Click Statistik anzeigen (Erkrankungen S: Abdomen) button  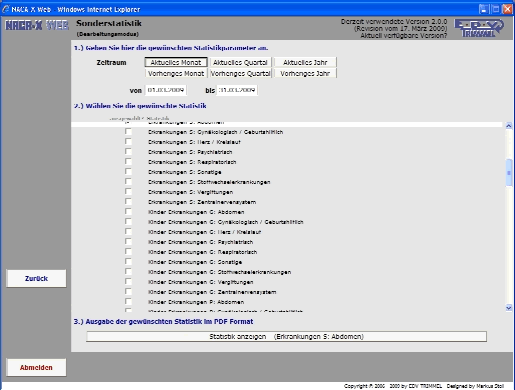click(286, 336)
